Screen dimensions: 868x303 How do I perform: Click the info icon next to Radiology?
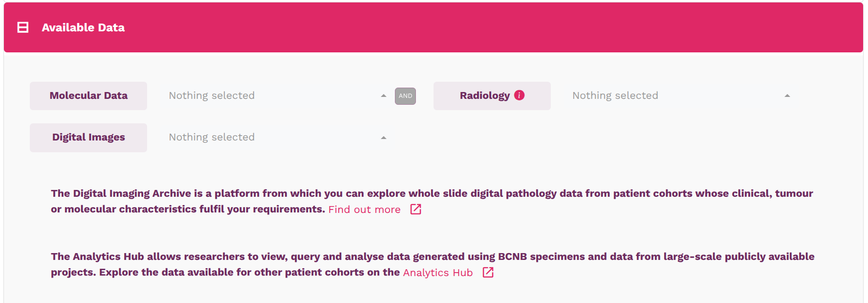click(x=520, y=95)
